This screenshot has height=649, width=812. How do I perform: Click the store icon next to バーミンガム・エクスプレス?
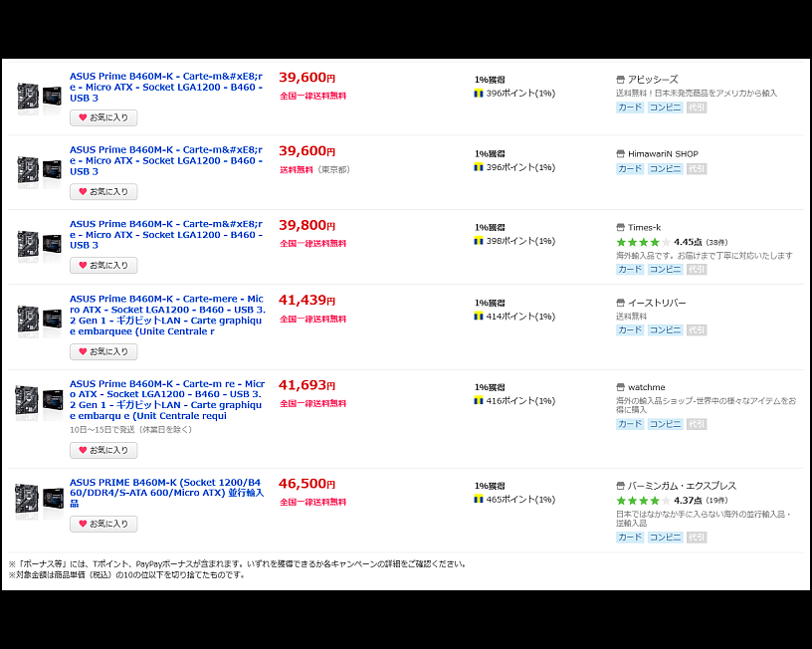(x=622, y=485)
